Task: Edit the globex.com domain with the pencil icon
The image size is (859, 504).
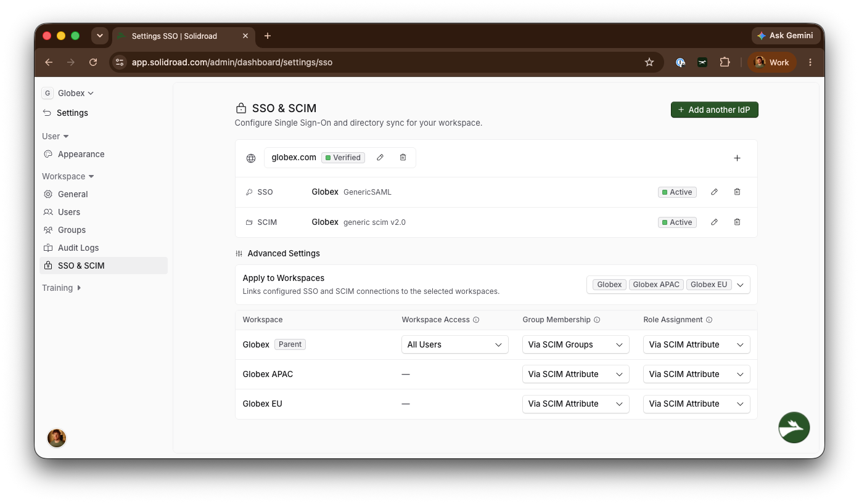Action: (380, 158)
